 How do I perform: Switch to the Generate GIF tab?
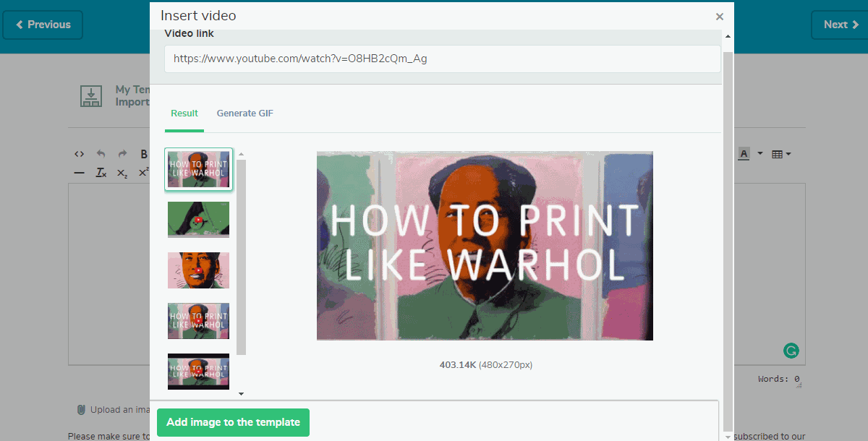click(244, 113)
